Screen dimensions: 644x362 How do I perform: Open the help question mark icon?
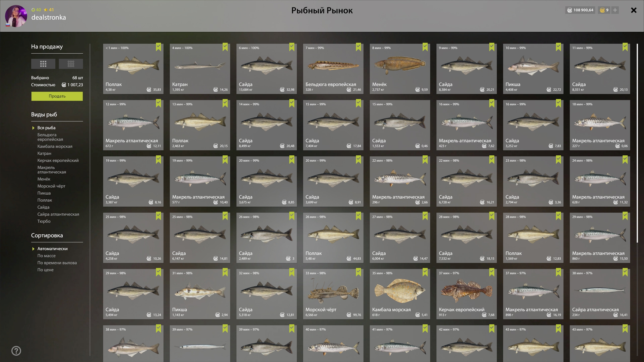[x=16, y=351]
